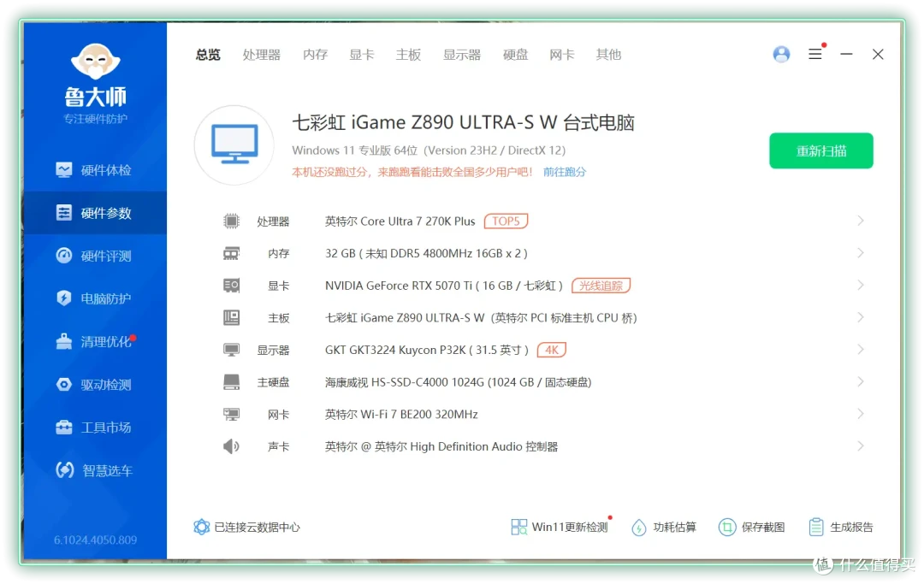The image size is (924, 584).
Task: Select the 硬件参数 sidebar icon
Action: tap(63, 213)
